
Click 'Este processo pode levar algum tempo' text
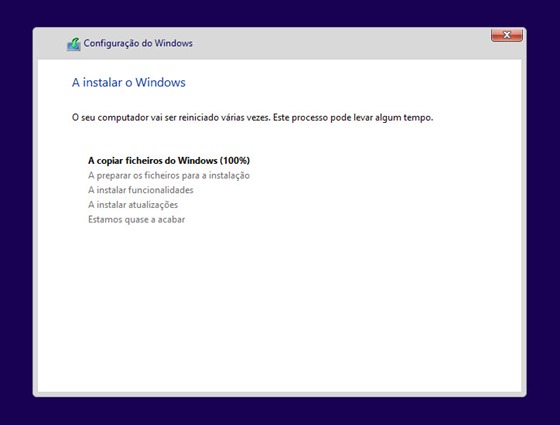pyautogui.click(x=353, y=118)
